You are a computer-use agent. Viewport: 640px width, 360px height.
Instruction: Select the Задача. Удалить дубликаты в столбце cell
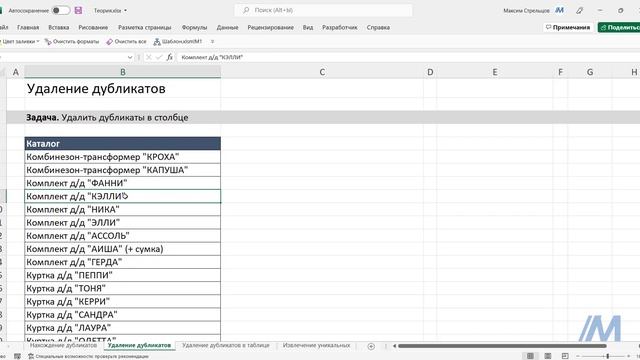click(122, 118)
